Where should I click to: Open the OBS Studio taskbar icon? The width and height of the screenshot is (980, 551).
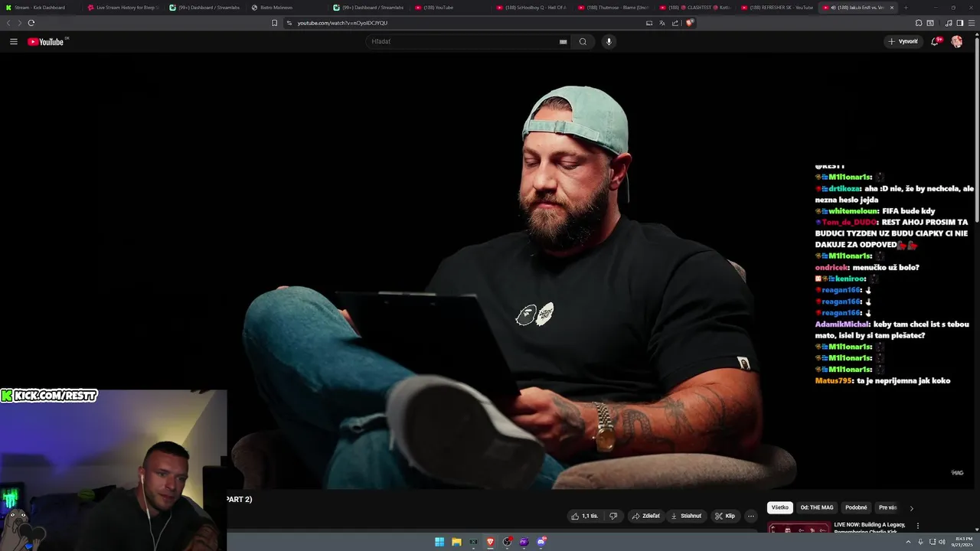coord(508,542)
